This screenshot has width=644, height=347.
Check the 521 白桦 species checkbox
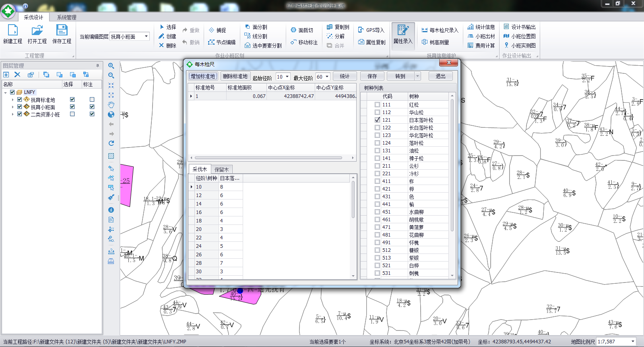377,266
